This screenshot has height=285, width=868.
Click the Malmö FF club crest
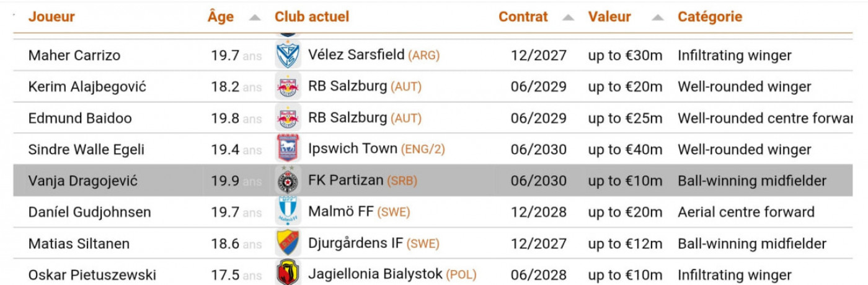[288, 212]
